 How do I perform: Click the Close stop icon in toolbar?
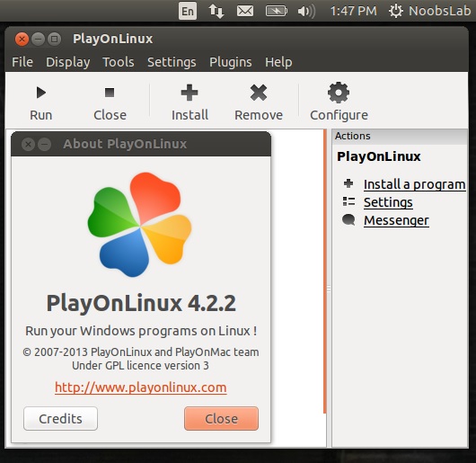(x=110, y=93)
